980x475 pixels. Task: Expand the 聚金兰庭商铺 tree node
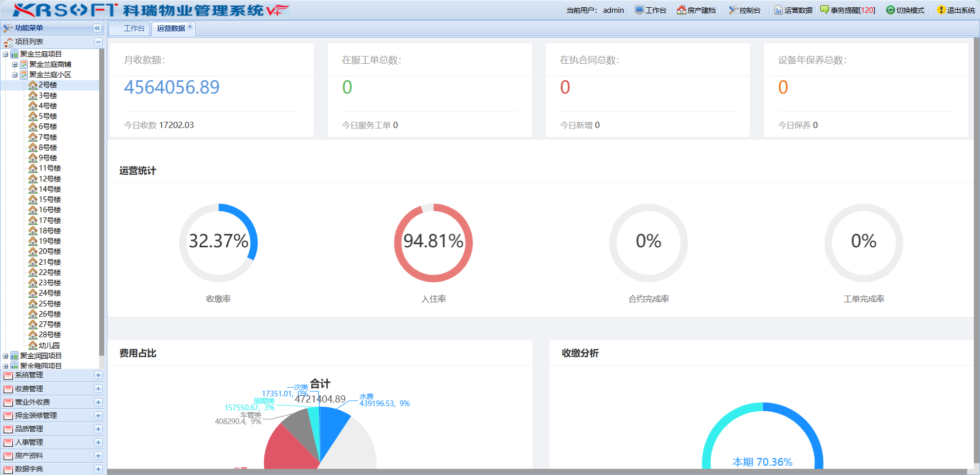pyautogui.click(x=15, y=64)
